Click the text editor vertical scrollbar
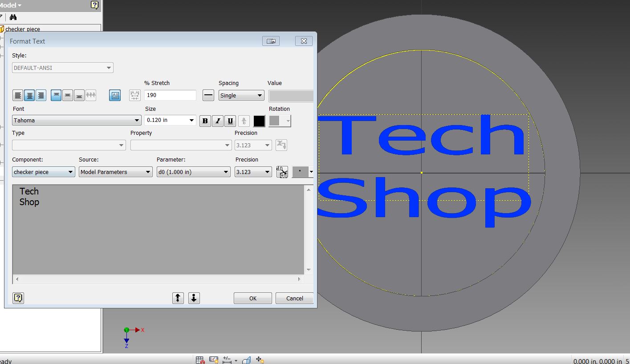Screen dimensions: 630x364 pos(309,229)
